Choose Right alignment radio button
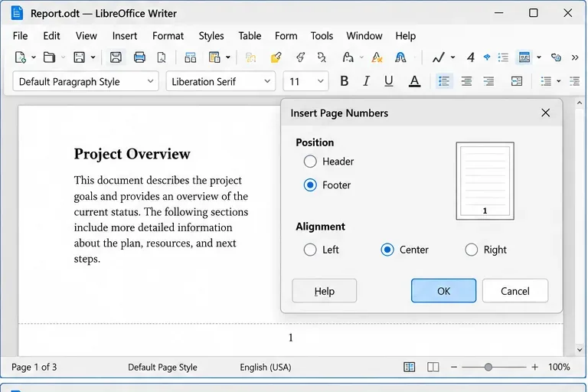The image size is (588, 392). pyautogui.click(x=472, y=250)
